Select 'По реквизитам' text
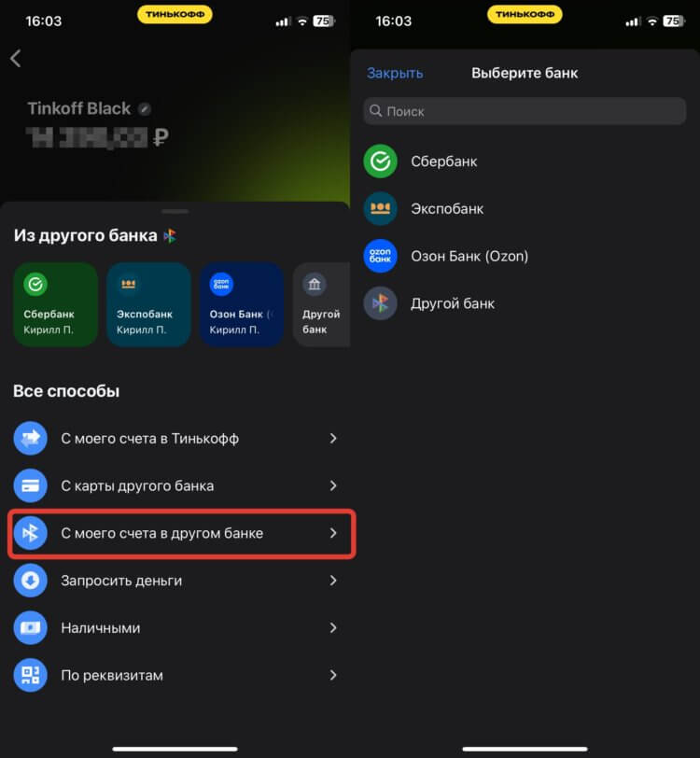The image size is (700, 758). click(112, 676)
